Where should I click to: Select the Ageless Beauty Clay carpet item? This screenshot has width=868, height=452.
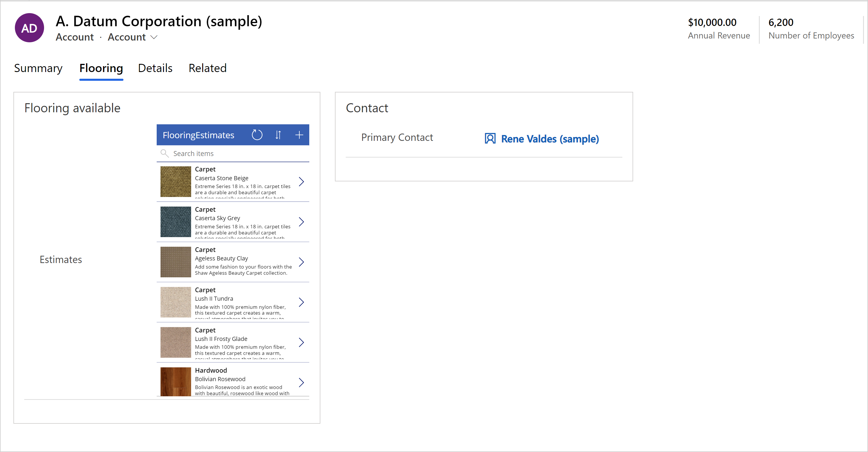coord(233,261)
